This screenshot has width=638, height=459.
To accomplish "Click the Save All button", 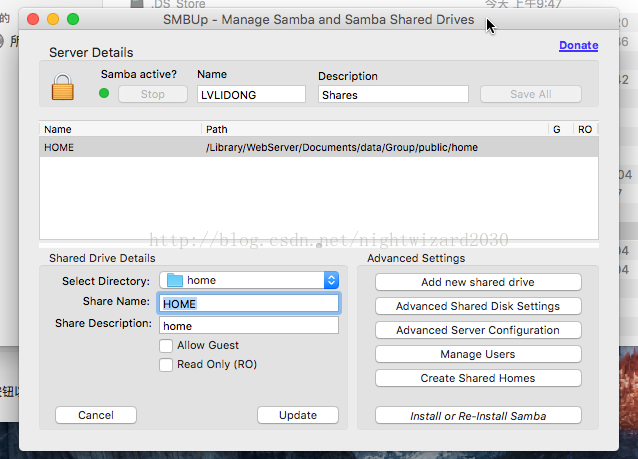I will click(531, 94).
